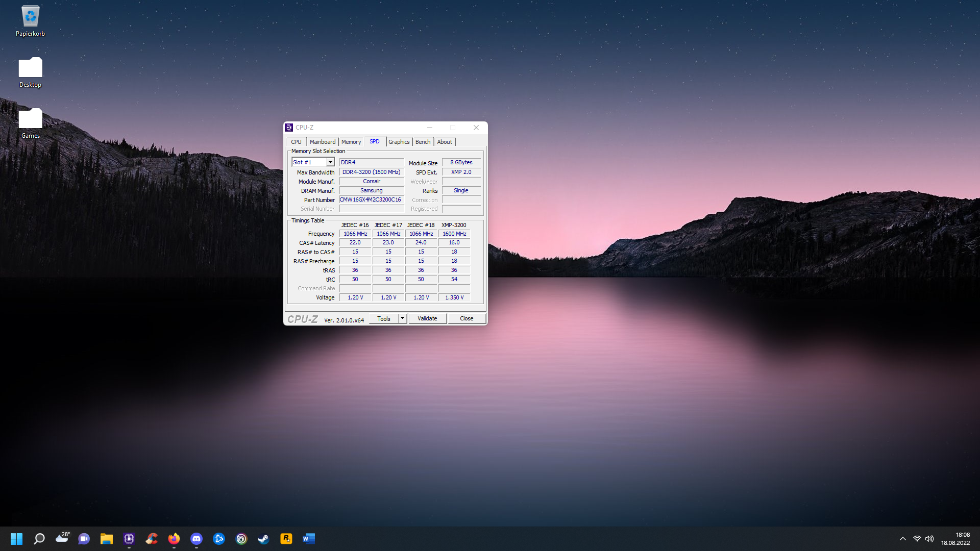Open Microsoft Word from taskbar

(309, 539)
